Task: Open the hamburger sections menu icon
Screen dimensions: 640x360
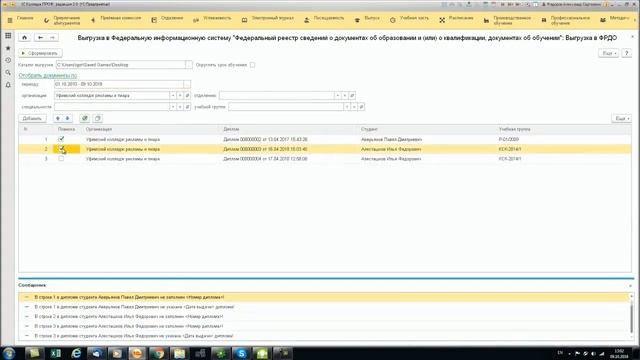Action: 10,20
